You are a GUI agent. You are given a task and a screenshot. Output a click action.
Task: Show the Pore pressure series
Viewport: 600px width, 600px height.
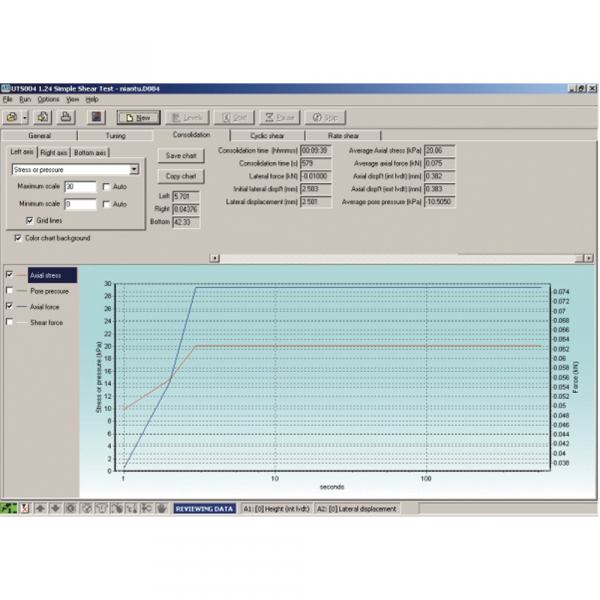[x=11, y=290]
